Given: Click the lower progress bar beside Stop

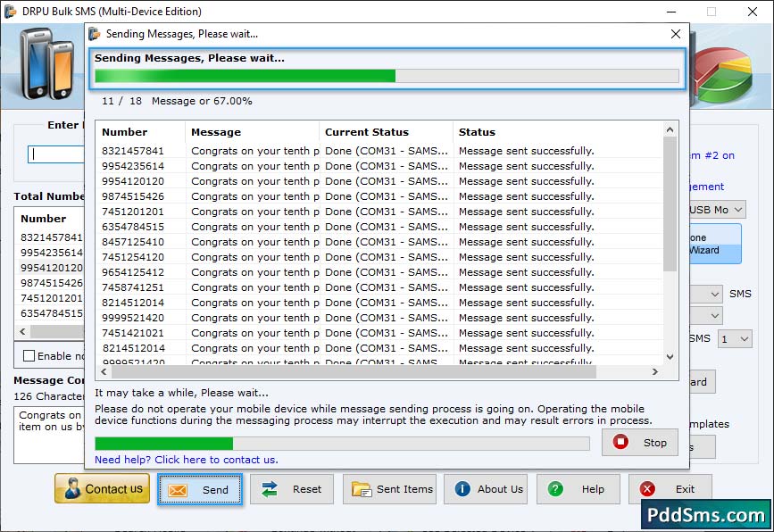Looking at the screenshot, I should coord(342,443).
